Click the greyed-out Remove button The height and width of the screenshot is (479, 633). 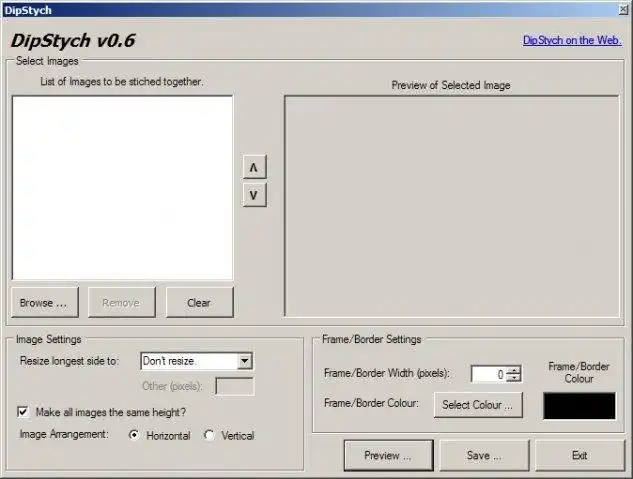click(x=122, y=302)
